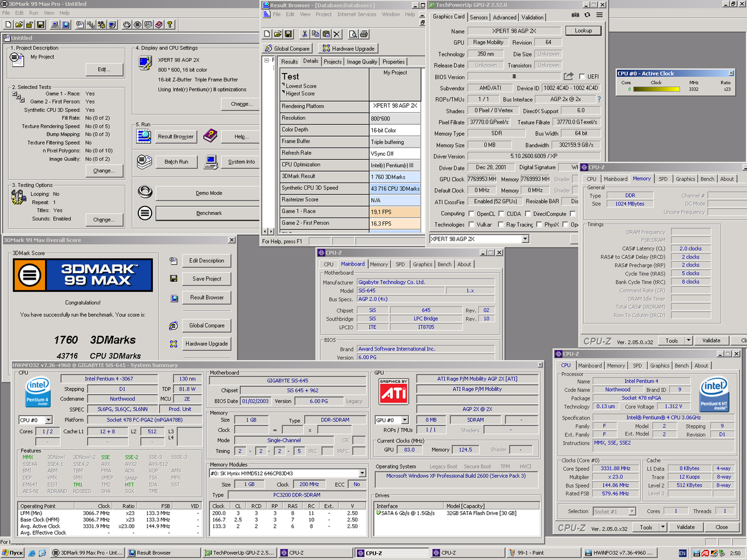This screenshot has width=747, height=560.
Task: Toggle PhysX checkbox in GPU-Z
Action: [x=539, y=225]
